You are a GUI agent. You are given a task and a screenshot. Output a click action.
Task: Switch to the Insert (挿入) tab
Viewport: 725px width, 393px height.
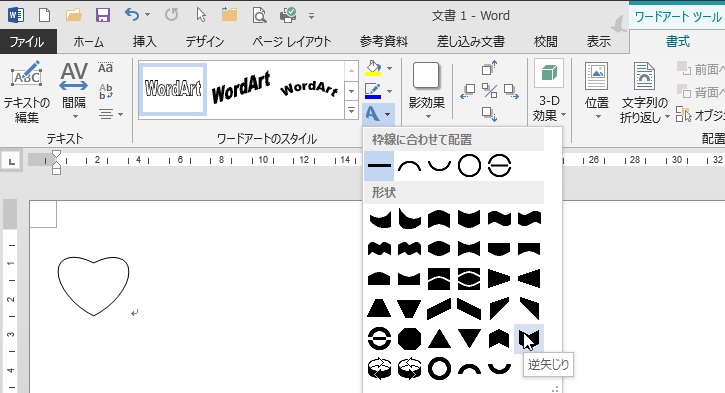(144, 42)
